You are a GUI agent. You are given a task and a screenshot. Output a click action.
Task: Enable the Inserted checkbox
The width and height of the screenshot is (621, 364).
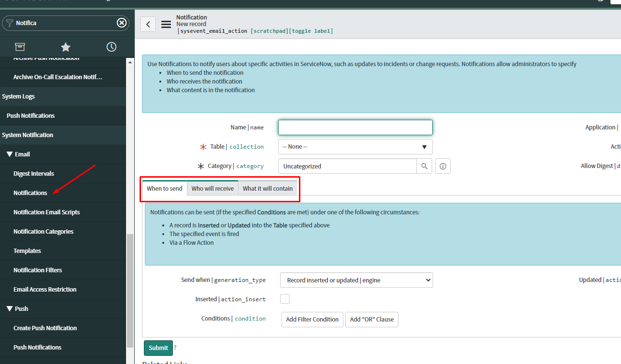(x=284, y=299)
